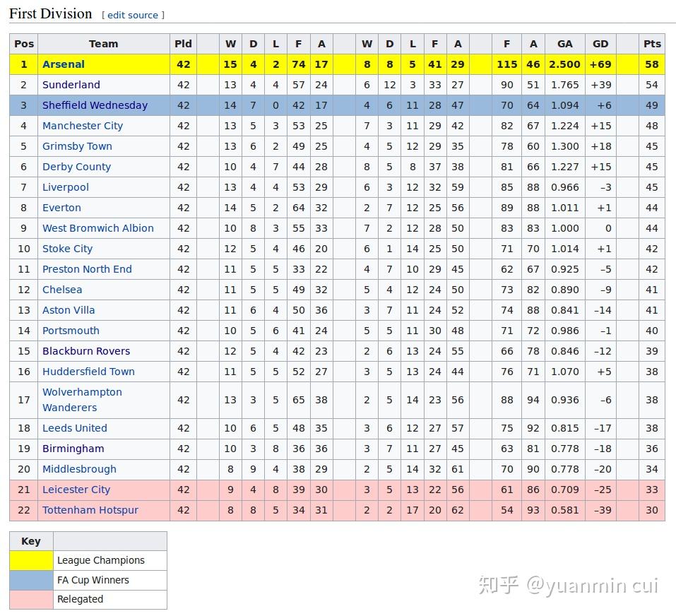The width and height of the screenshot is (676, 616).
Task: Click the Aston Villa link
Action: coord(69,310)
